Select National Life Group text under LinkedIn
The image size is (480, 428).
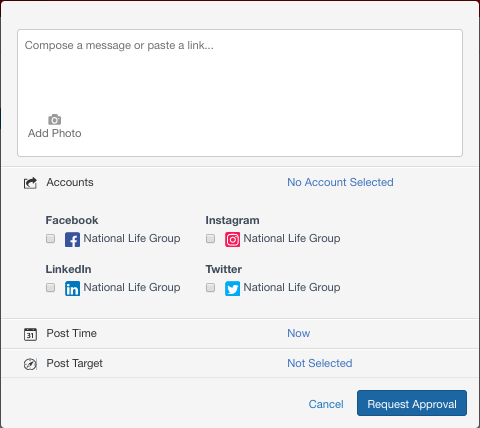click(132, 288)
